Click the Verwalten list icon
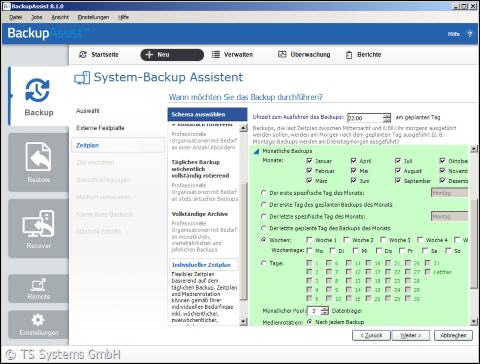Image resolution: width=480 pixels, height=364 pixels. pos(216,54)
